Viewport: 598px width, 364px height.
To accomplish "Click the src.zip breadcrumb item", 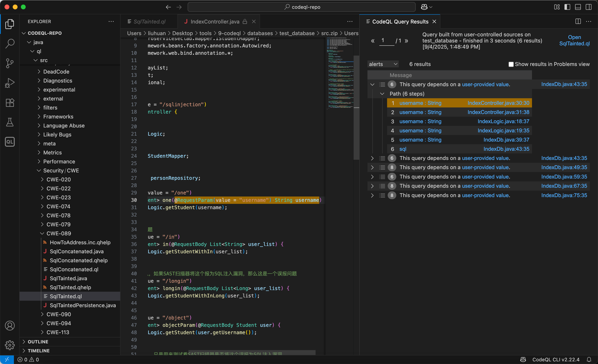I will 329,33.
